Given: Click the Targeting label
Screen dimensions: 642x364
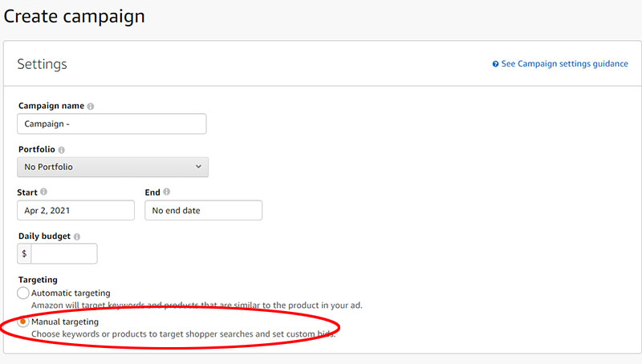Looking at the screenshot, I should pyautogui.click(x=38, y=280).
